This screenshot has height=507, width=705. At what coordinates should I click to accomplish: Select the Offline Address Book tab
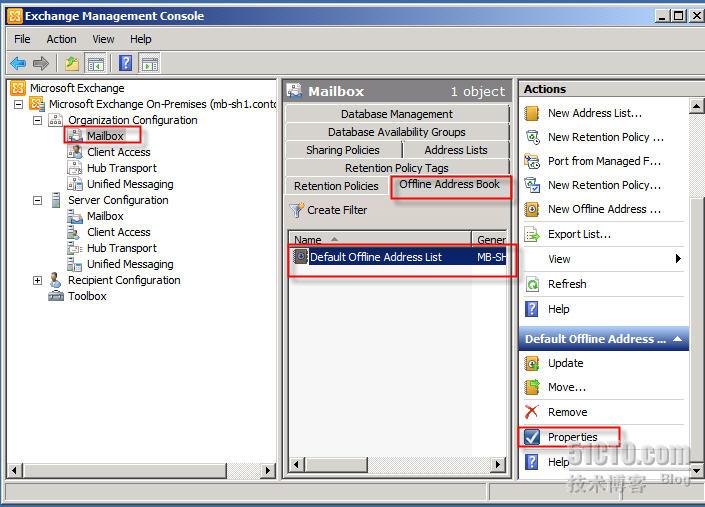pos(450,185)
